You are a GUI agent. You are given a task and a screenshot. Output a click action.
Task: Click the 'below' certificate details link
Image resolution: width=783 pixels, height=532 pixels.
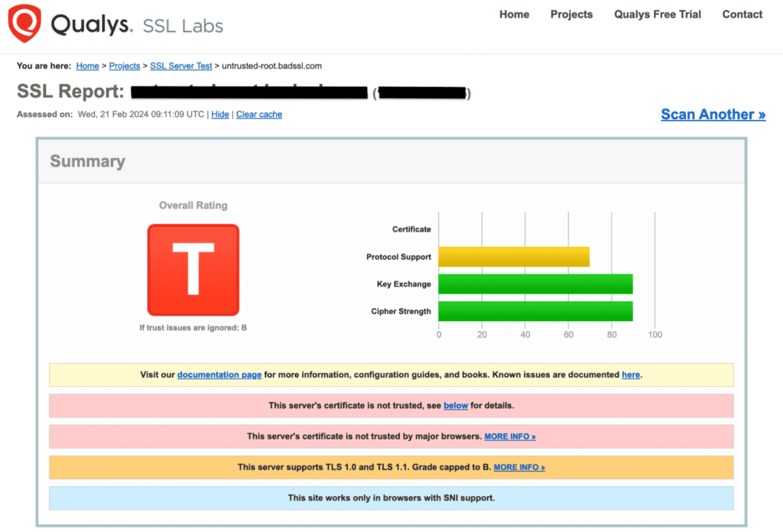[x=456, y=406]
